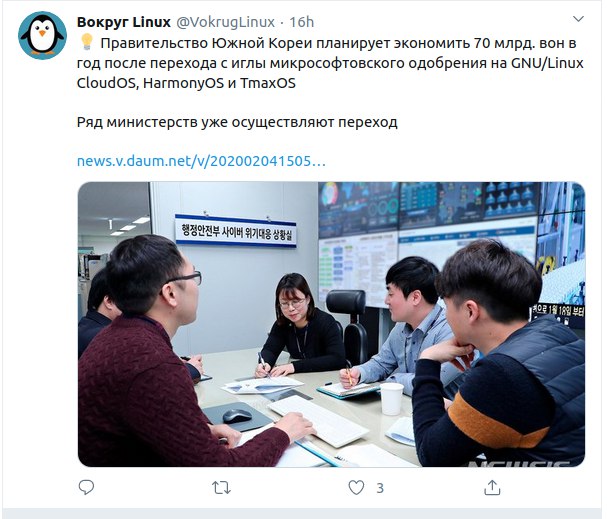The height and width of the screenshot is (519, 607).
Task: Visit the @VokrugLinux handle profile
Action: point(225,22)
